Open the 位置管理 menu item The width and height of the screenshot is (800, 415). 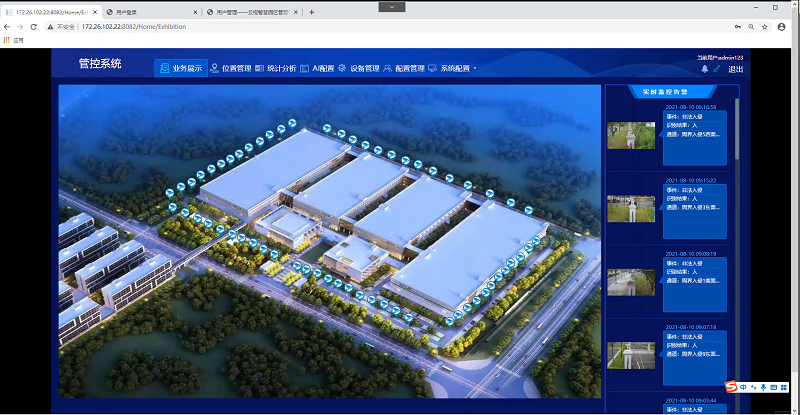coord(231,69)
